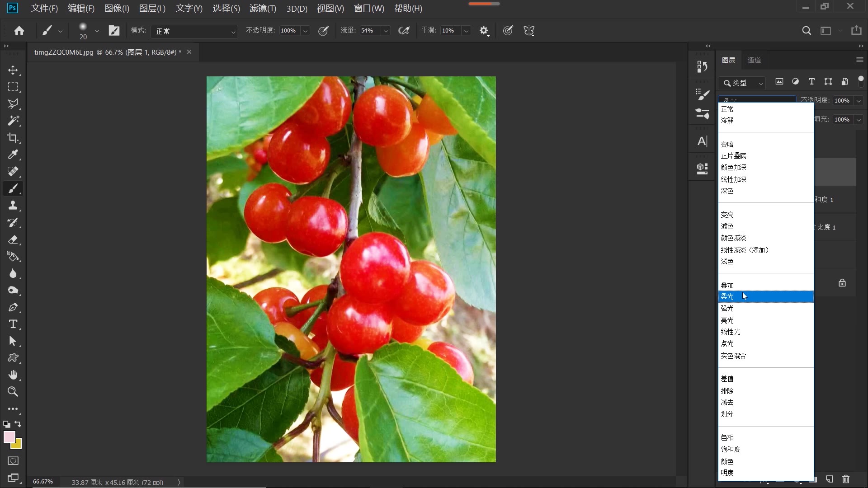This screenshot has height=488, width=868.
Task: Toggle symmetry paint butterfly option
Action: click(529, 31)
